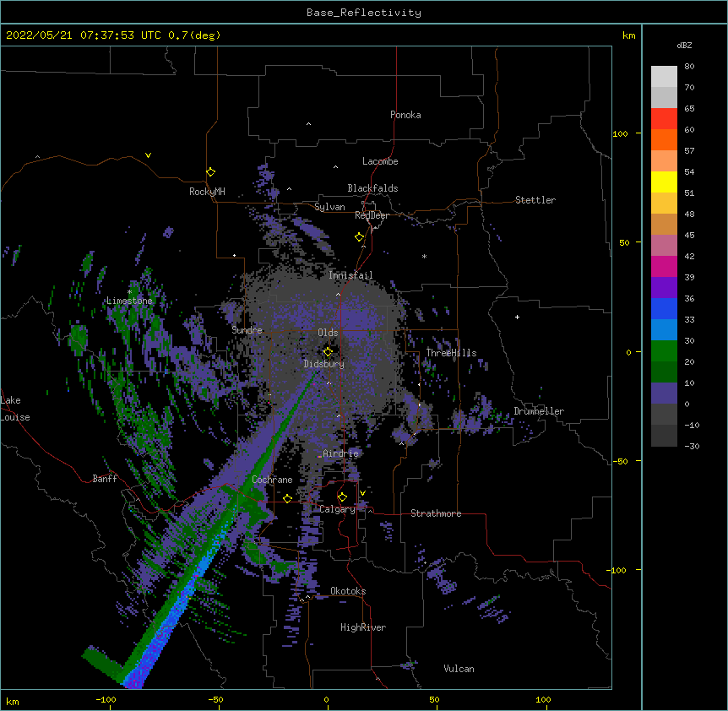Pick the purple 36-39 dBZ legend swatch
This screenshot has width=728, height=711.
(x=664, y=288)
